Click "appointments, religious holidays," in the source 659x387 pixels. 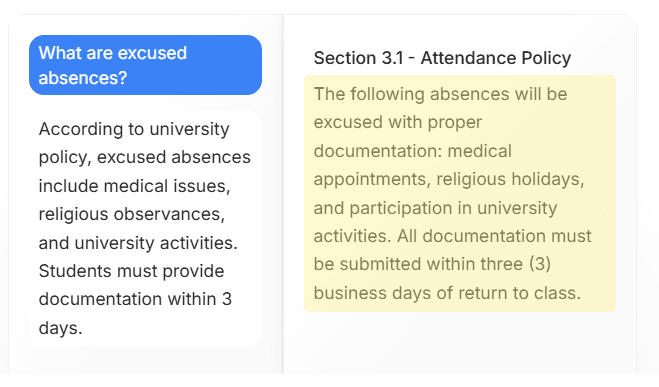449,179
